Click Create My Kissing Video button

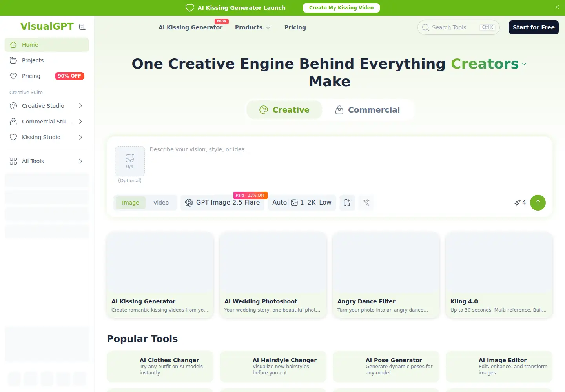tap(341, 8)
